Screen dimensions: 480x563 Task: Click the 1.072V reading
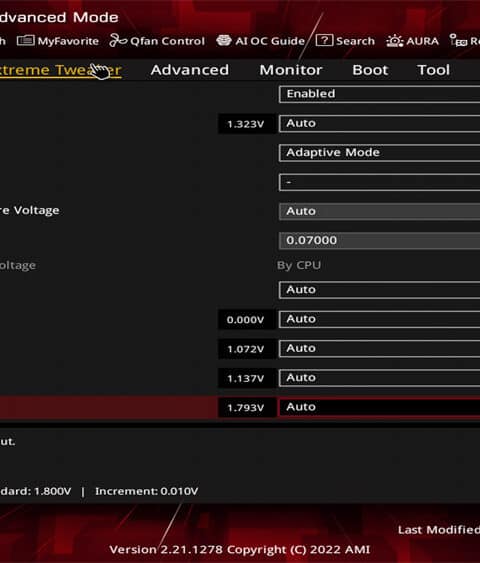click(x=246, y=349)
